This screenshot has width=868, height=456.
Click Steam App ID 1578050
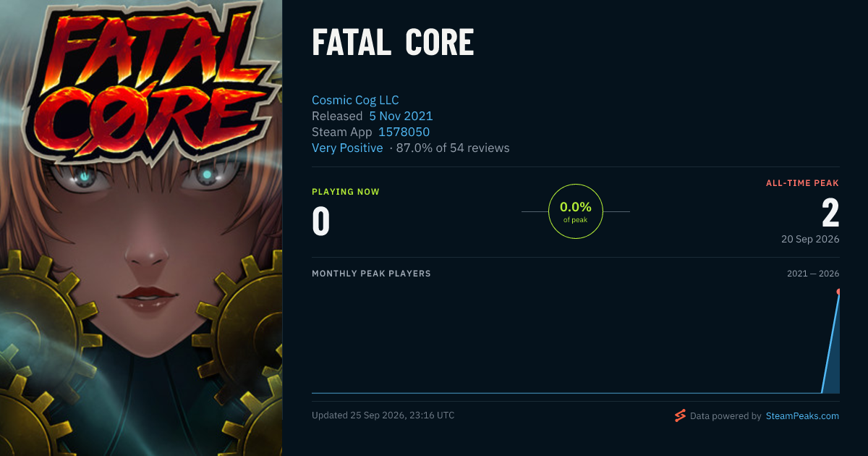click(x=404, y=132)
